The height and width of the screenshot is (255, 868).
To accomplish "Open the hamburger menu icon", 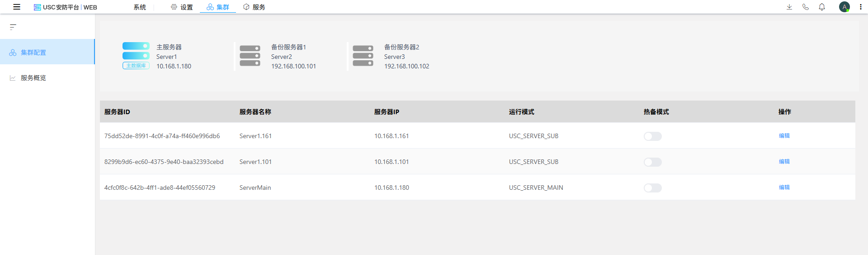I will pyautogui.click(x=17, y=7).
